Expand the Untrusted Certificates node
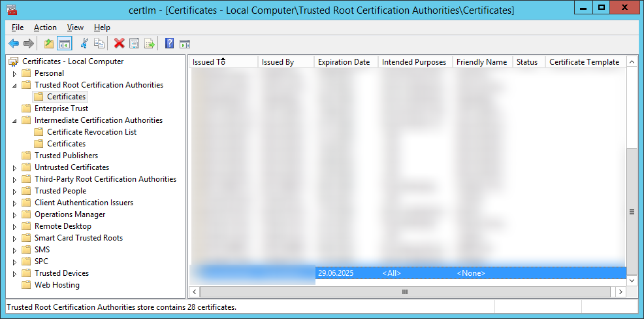The image size is (644, 319). (14, 167)
